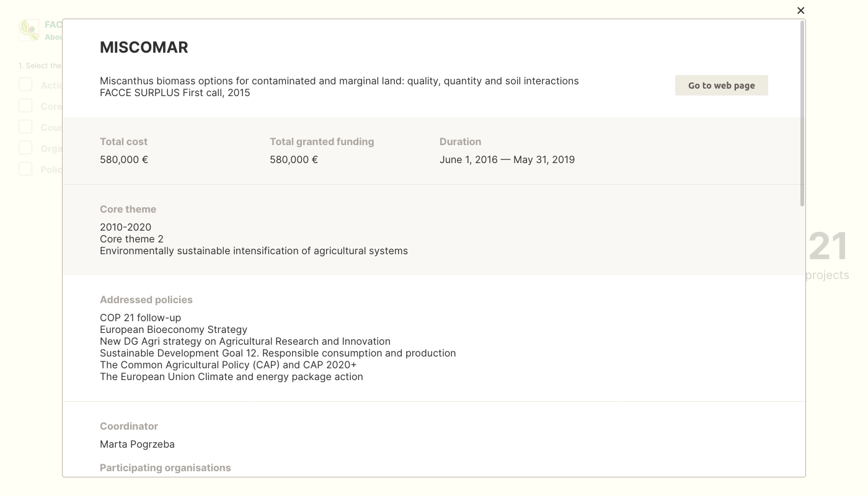868x496 pixels.
Task: Click the 21 projects counter
Action: pos(828,255)
